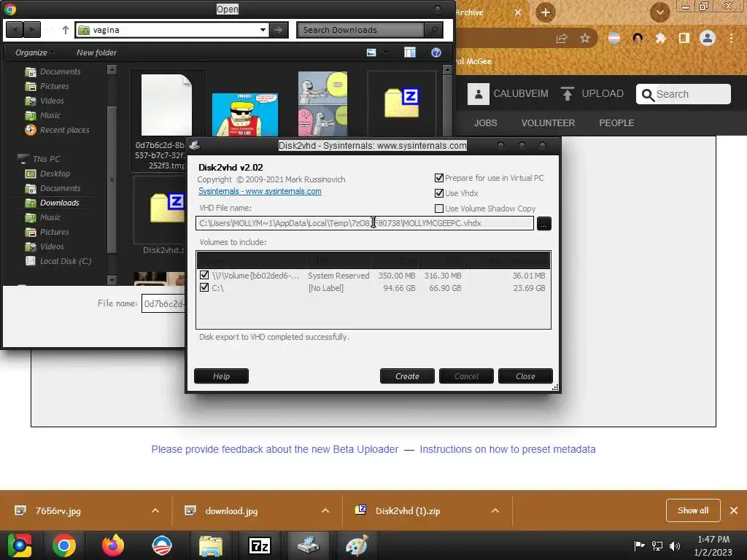Viewport: 747px width, 560px height.
Task: Toggle the preview pane icon
Action: pos(410,52)
